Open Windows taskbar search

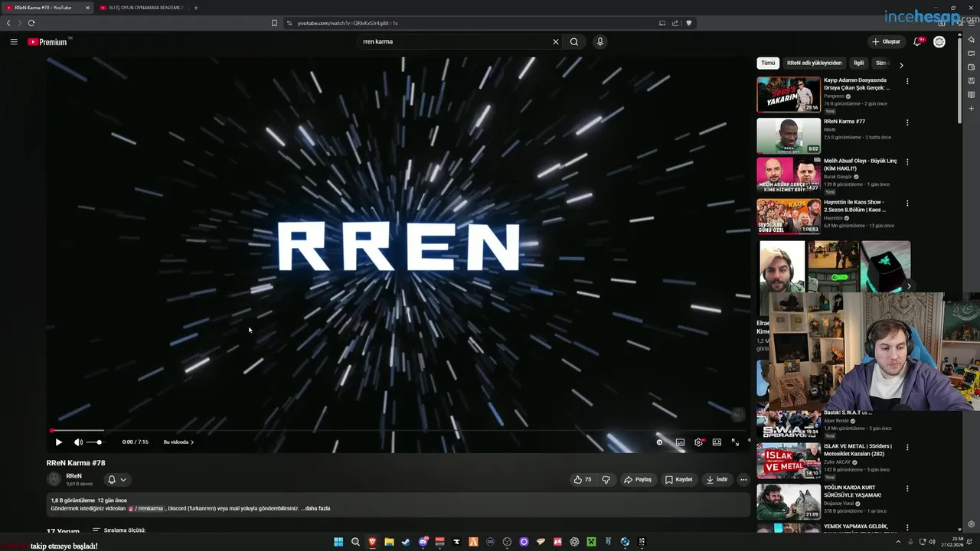pos(355,542)
